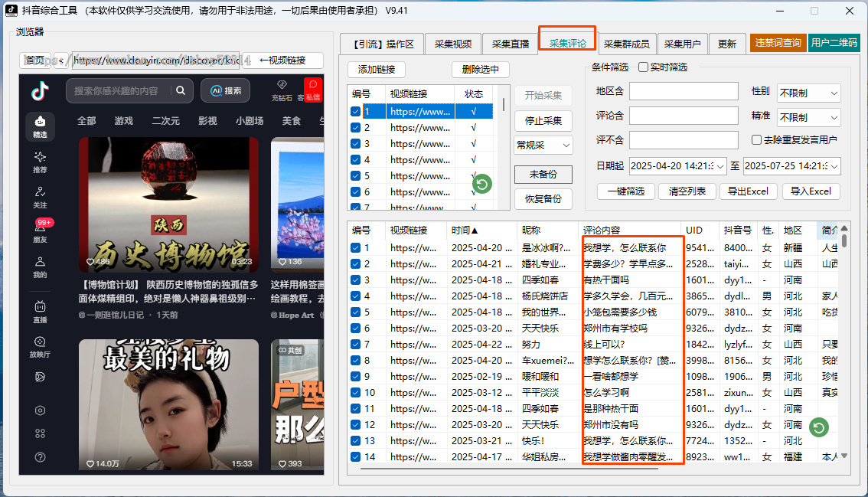
Task: Open the 日期起 start date dropdown
Action: (720, 166)
